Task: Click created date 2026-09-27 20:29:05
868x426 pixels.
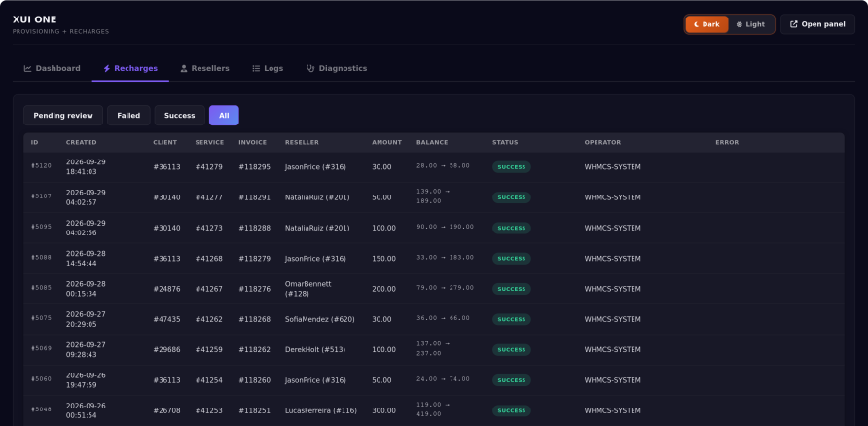Action: click(x=86, y=319)
